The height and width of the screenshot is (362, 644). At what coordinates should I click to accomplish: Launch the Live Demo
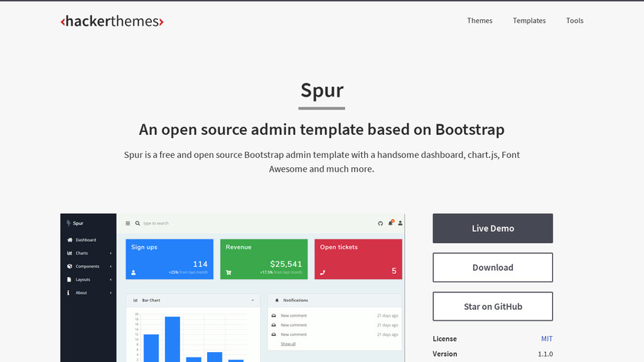pos(492,229)
